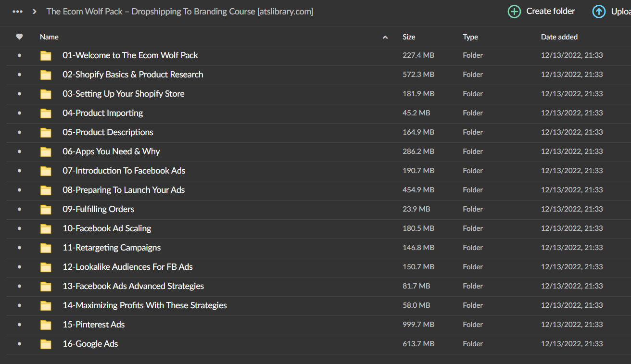Open 04-Product Importing folder name

103,113
